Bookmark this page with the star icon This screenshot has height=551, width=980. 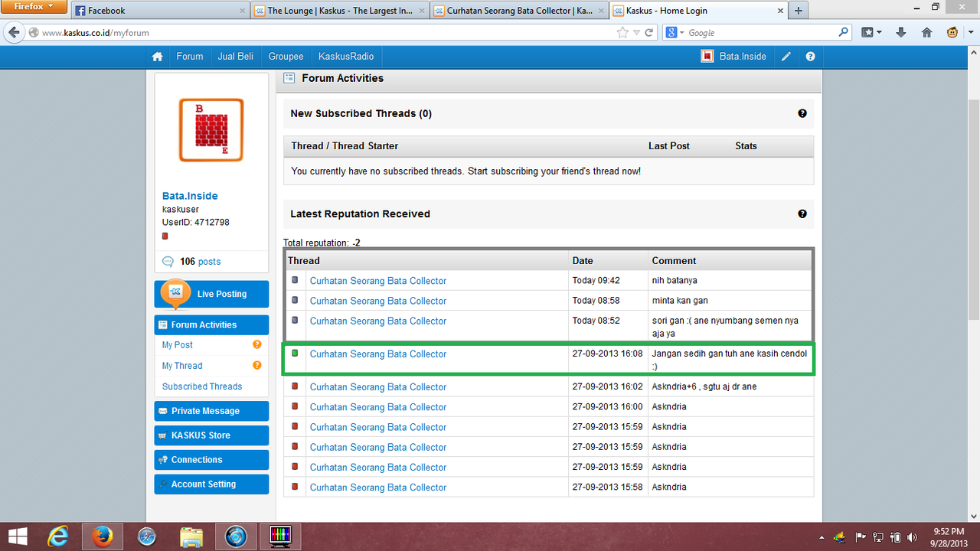point(622,33)
